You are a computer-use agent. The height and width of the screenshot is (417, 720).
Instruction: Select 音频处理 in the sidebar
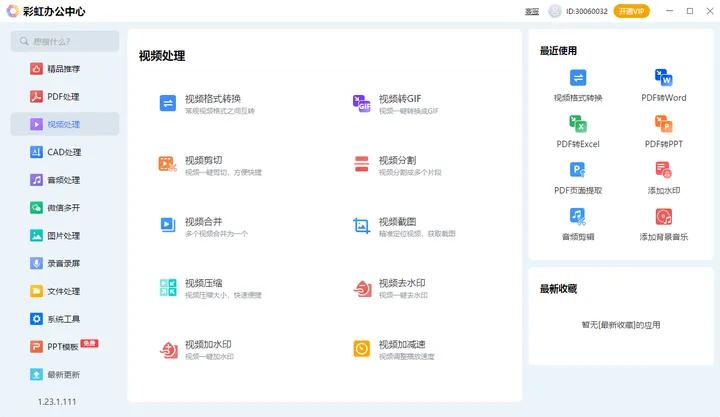pyautogui.click(x=65, y=180)
